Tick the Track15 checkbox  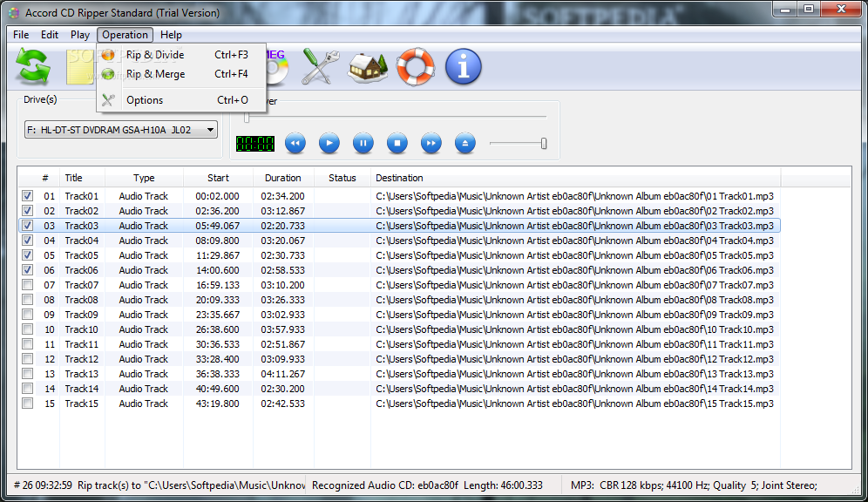click(x=27, y=404)
